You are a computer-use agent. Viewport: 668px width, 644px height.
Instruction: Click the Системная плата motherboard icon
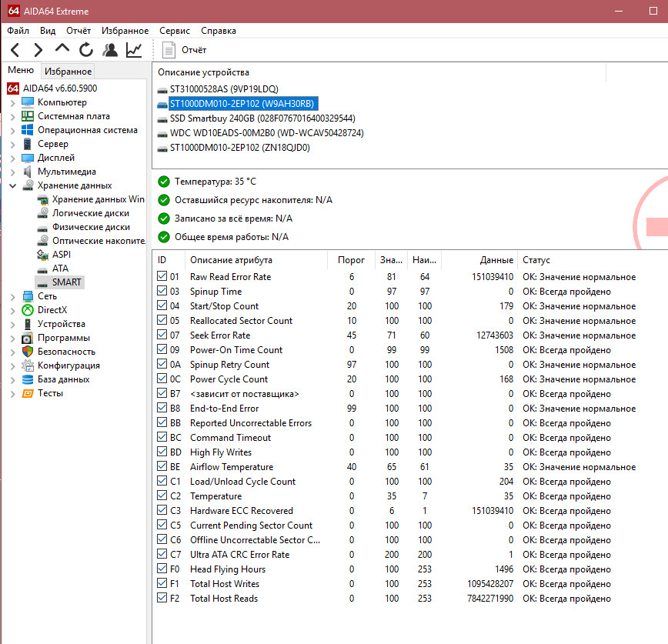28,116
